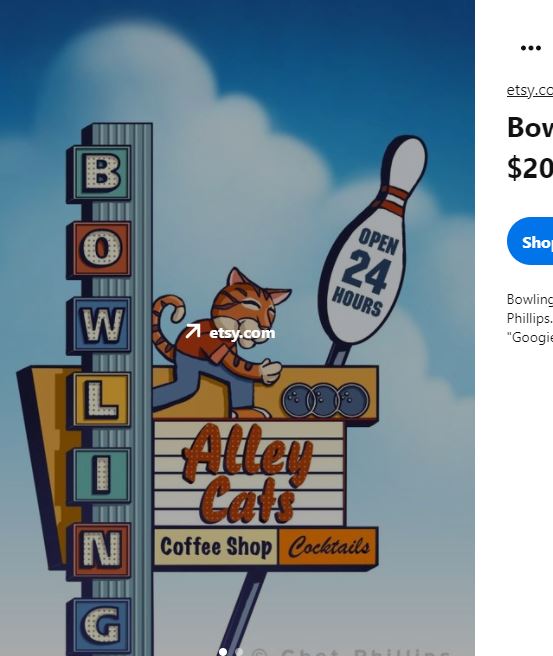The image size is (553, 656).
Task: Select the first carousel dot indicator
Action: tap(223, 651)
